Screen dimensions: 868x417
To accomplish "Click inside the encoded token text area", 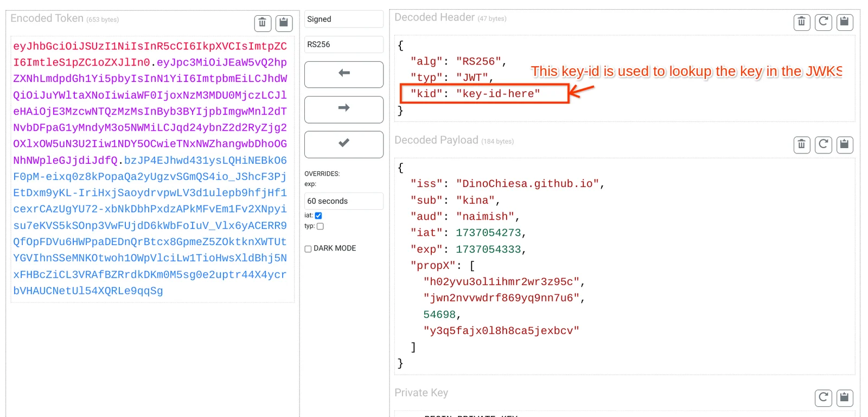I will (x=152, y=169).
